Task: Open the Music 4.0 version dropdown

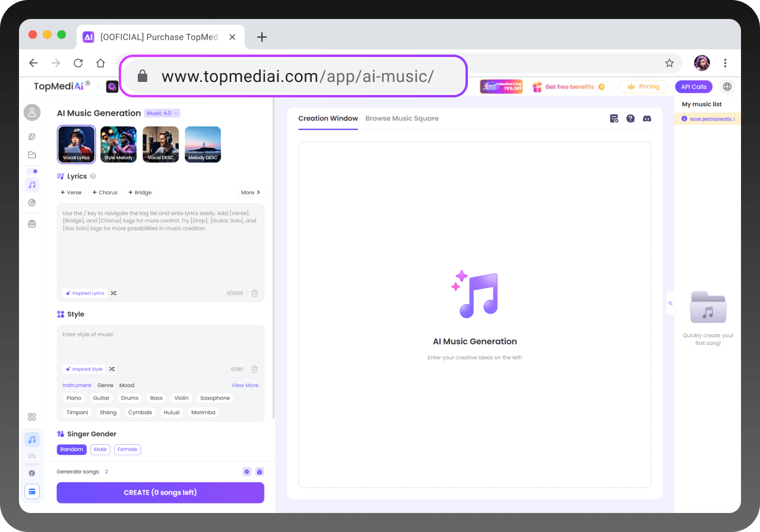Action: 162,113
